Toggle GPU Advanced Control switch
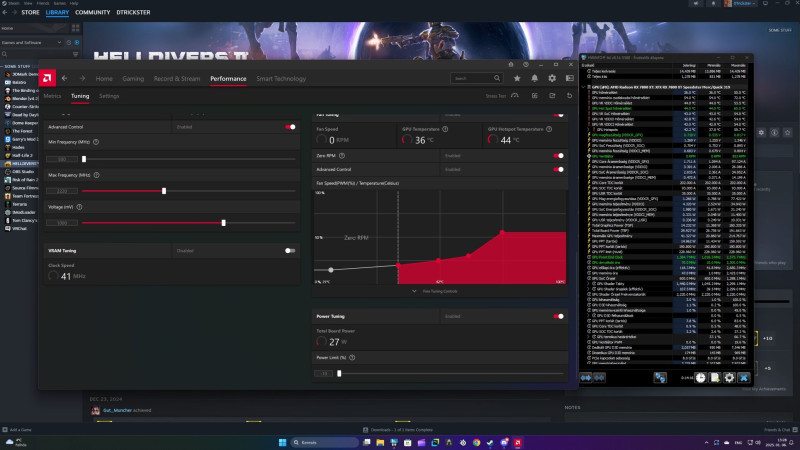The height and width of the screenshot is (450, 800). (290, 127)
